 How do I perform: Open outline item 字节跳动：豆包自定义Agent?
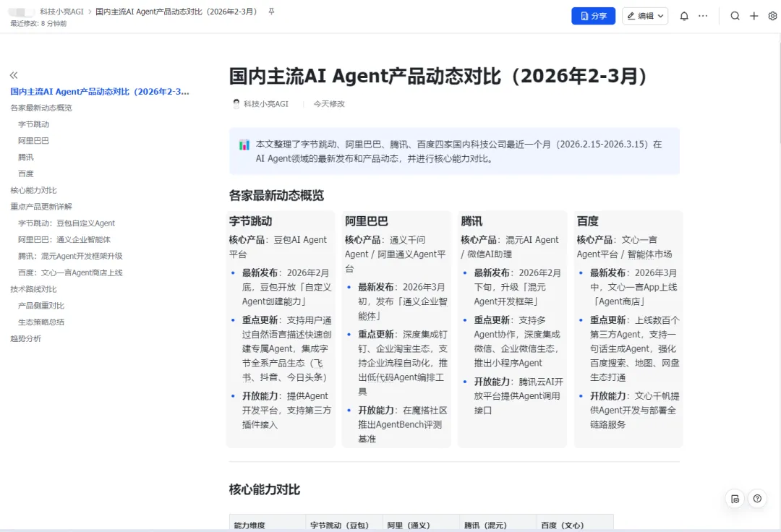pos(67,223)
